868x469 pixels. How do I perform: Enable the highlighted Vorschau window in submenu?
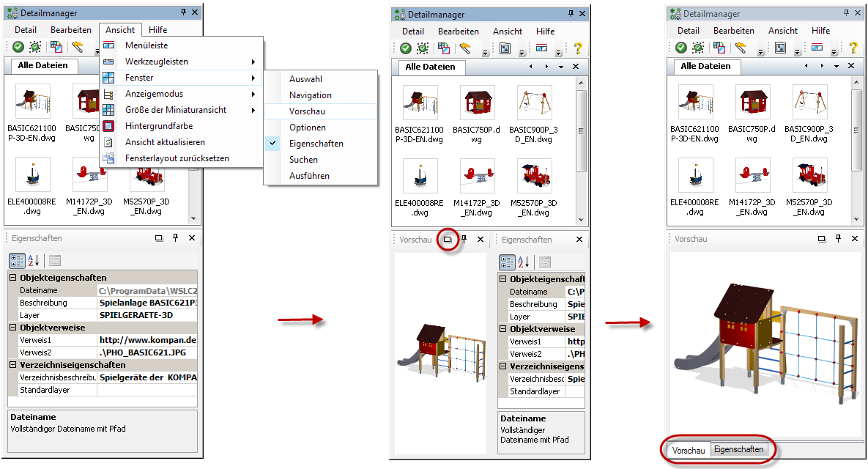[x=307, y=111]
